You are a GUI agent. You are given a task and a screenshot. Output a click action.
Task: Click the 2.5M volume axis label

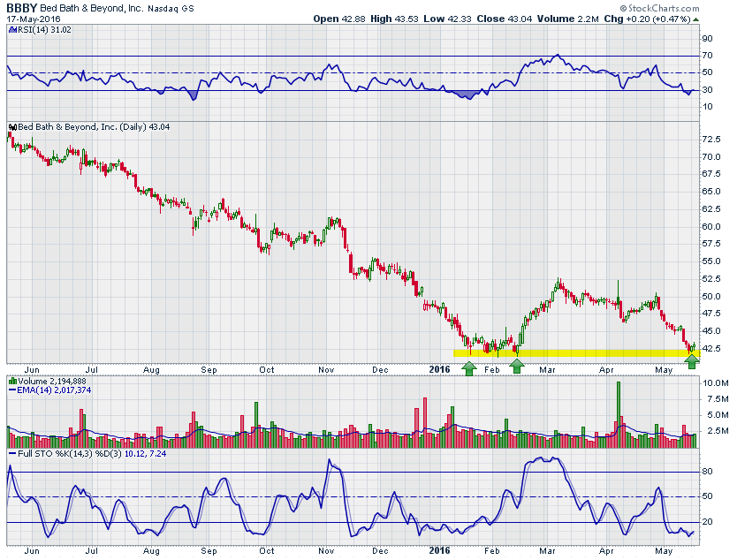point(718,431)
